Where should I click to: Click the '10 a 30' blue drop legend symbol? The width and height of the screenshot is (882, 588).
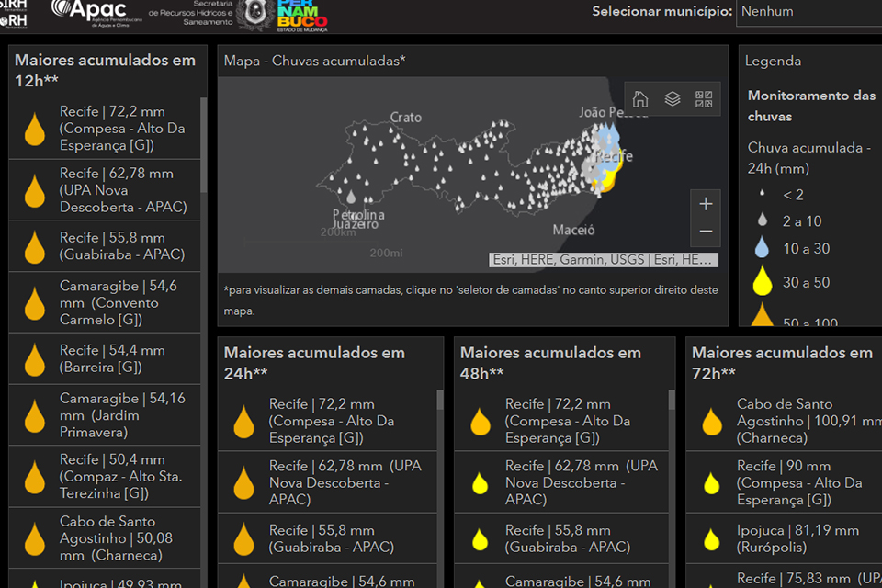[762, 248]
